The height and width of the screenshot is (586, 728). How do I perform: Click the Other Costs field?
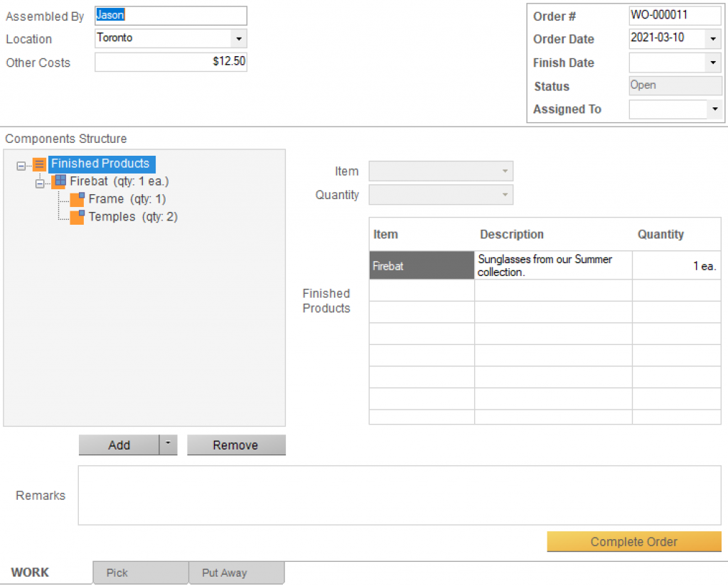171,62
